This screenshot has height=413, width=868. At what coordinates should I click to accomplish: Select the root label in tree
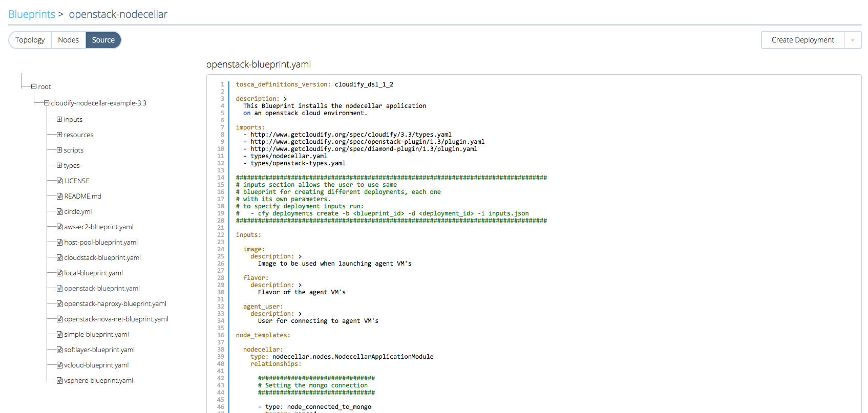point(45,87)
